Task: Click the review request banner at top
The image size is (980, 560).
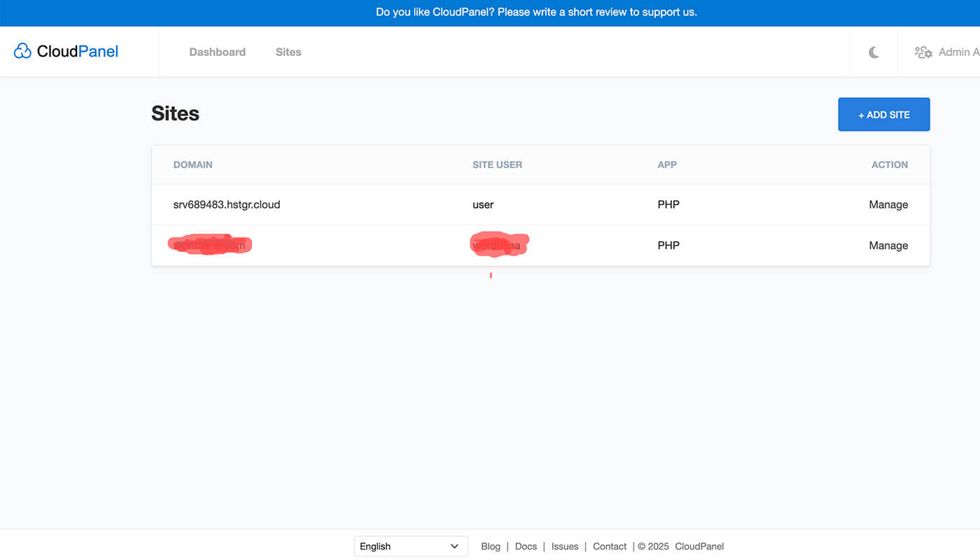Action: coord(536,12)
